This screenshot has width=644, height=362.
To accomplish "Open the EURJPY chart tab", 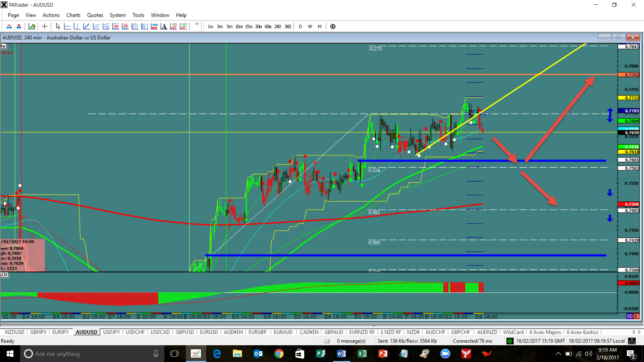I will [x=60, y=332].
